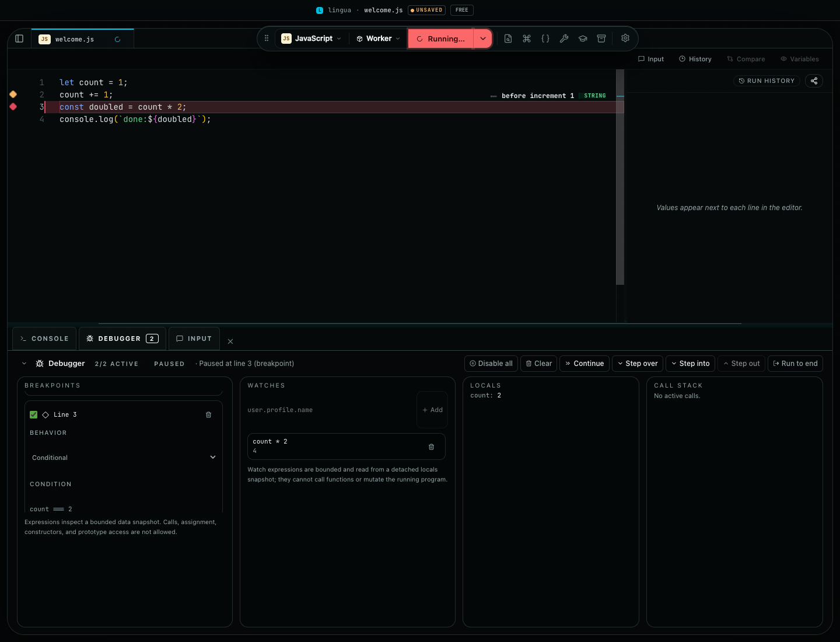The image size is (840, 642).
Task: Click line 4 console.log code
Action: [x=135, y=119]
